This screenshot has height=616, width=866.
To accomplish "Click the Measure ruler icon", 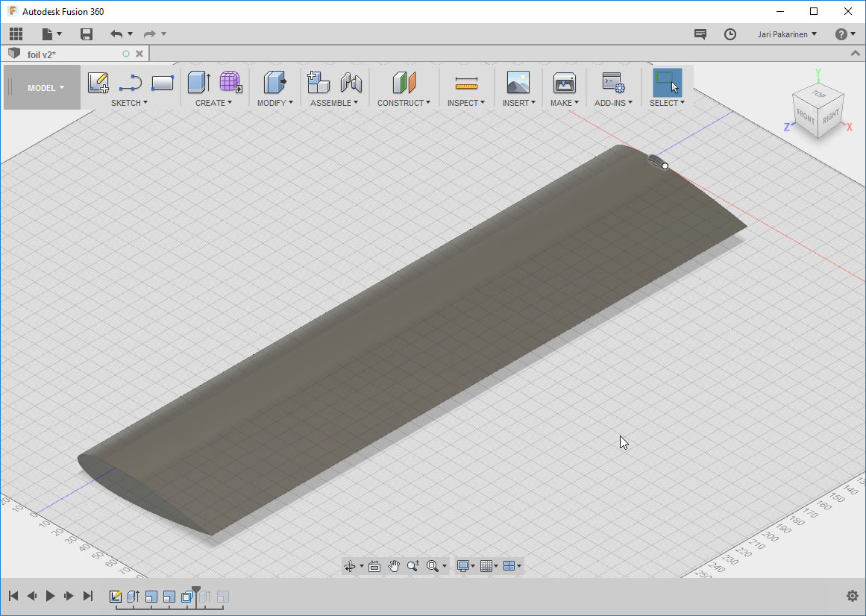I will 466,83.
